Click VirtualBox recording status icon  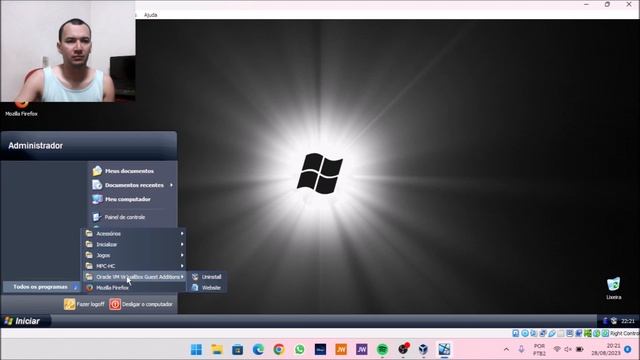pyautogui.click(x=579, y=333)
